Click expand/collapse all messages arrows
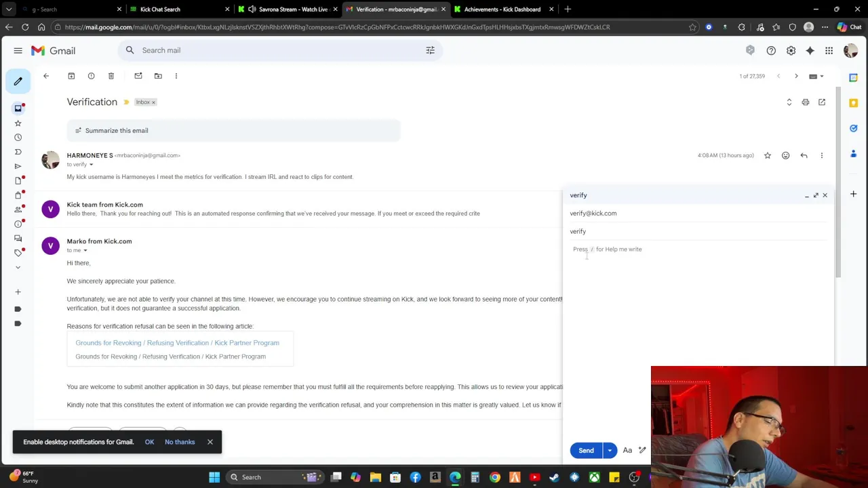This screenshot has height=488, width=868. tap(789, 102)
